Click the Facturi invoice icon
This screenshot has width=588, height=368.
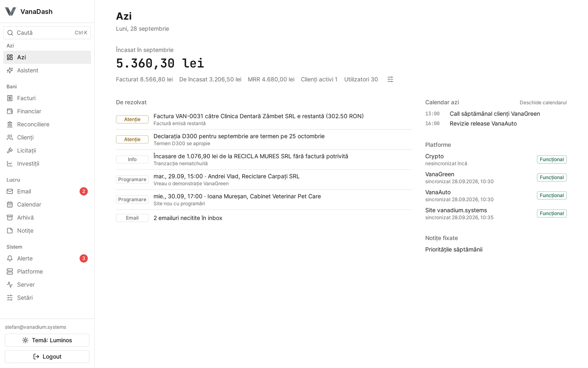click(10, 98)
